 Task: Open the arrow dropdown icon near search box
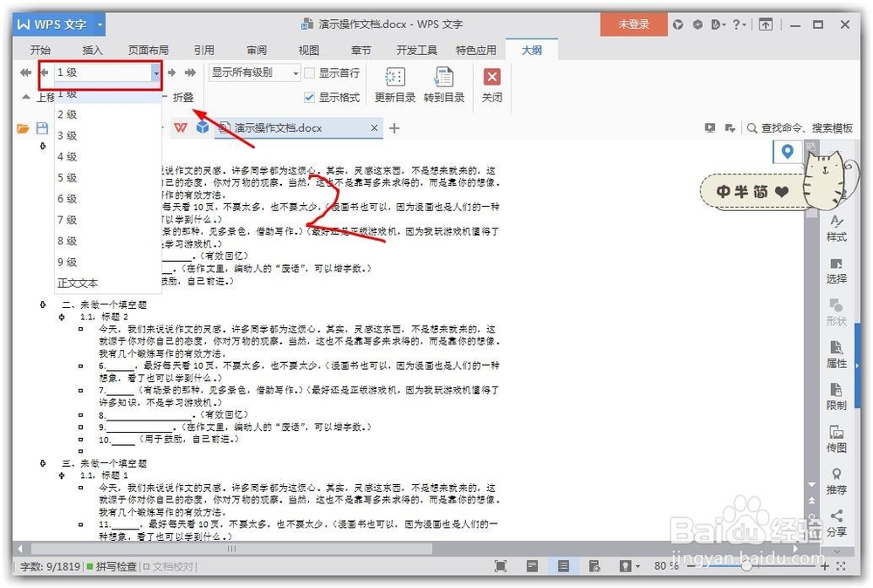point(730,128)
